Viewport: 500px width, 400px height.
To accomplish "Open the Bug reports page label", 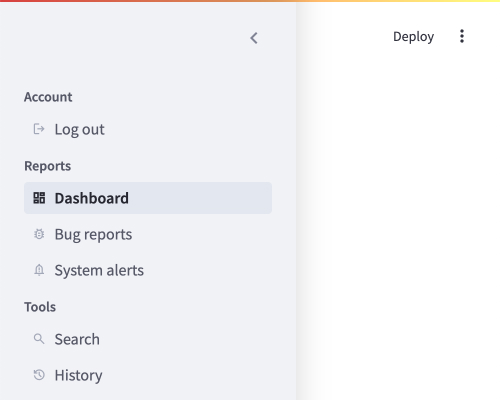I will tap(93, 235).
